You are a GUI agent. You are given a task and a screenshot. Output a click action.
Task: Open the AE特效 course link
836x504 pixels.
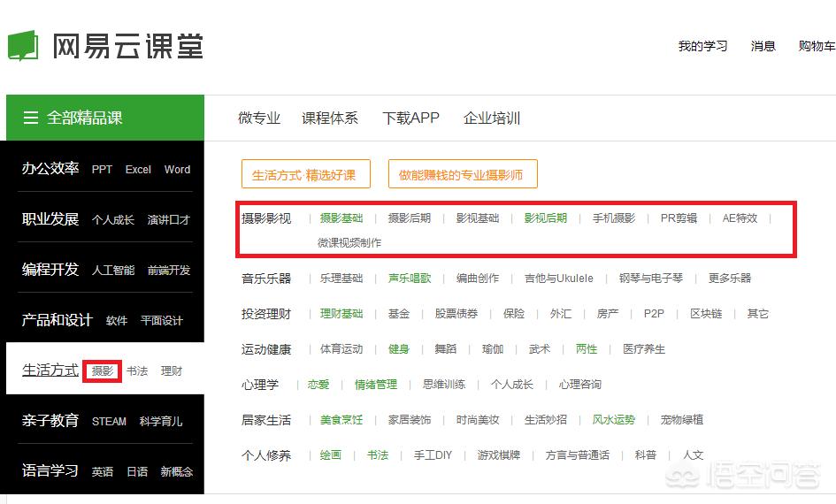click(740, 218)
